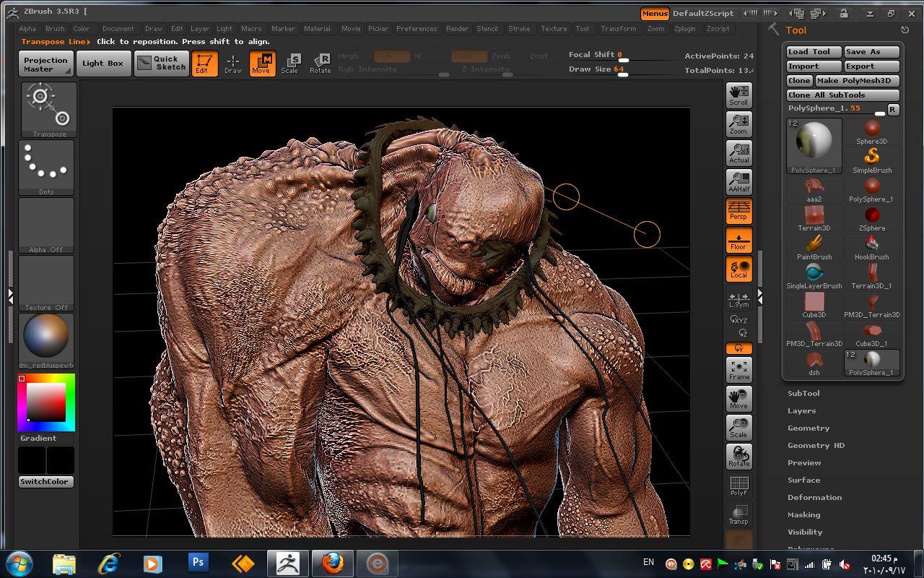Click the Projection Master button
This screenshot has width=924, height=578.
(46, 64)
